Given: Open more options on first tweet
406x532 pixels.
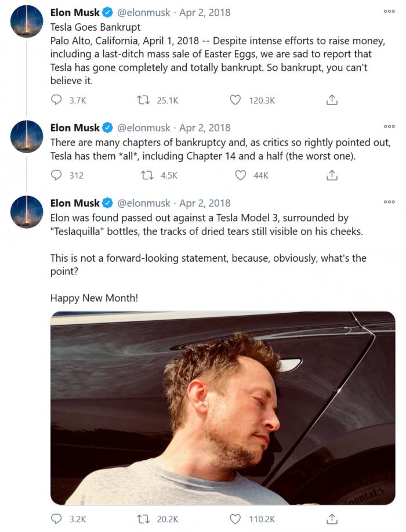Looking at the screenshot, I should 389,11.
